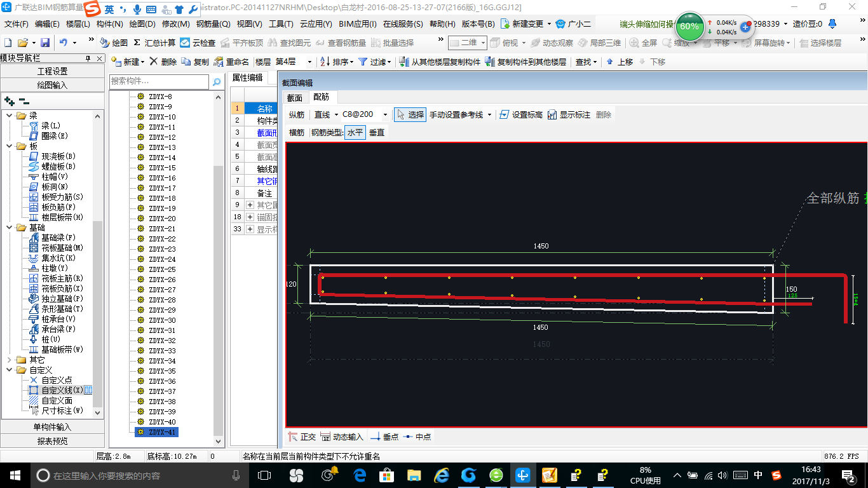
Task: Open C8@200 rebar spec dropdown
Action: pos(385,115)
